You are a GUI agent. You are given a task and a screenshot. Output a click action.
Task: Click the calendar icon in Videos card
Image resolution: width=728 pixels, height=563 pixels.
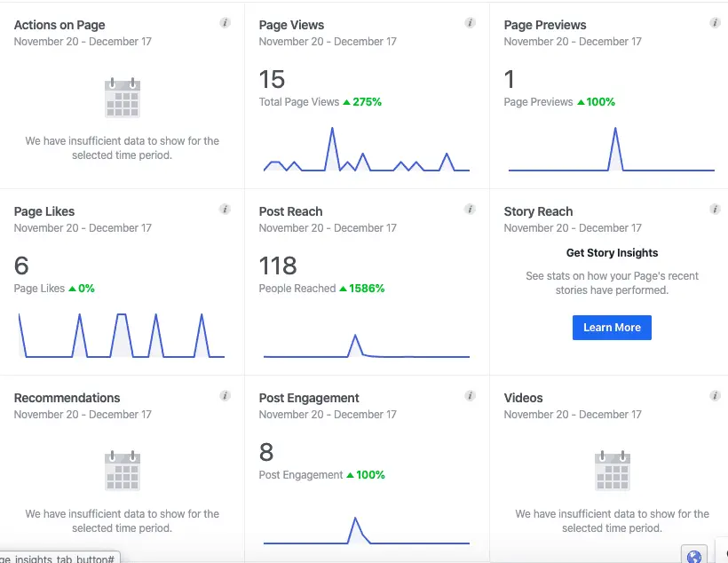613,470
